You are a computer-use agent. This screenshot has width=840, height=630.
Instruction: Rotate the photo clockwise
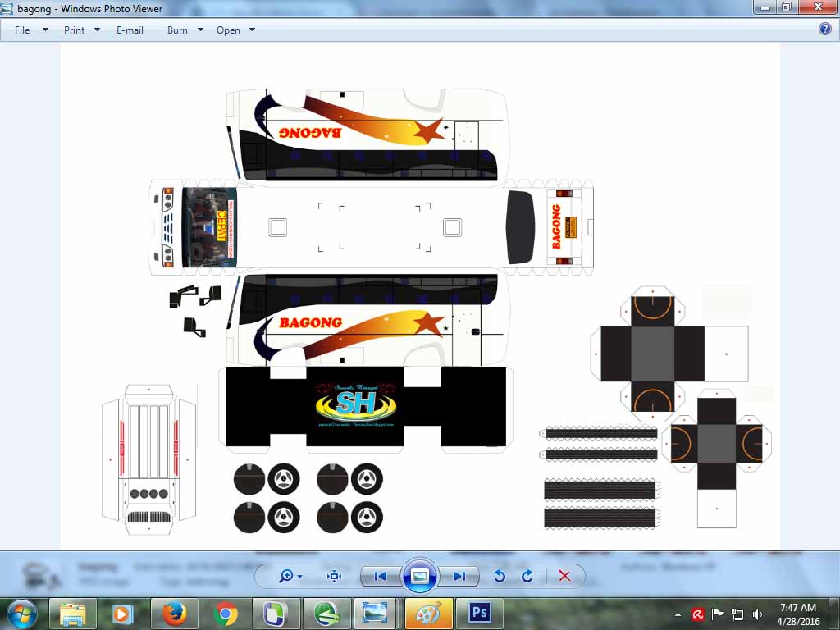527,576
